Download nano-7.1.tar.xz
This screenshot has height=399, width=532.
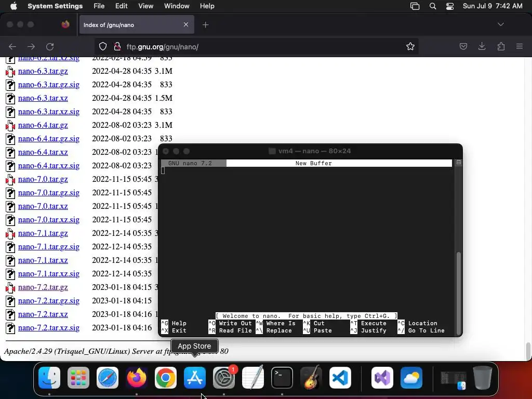43,261
